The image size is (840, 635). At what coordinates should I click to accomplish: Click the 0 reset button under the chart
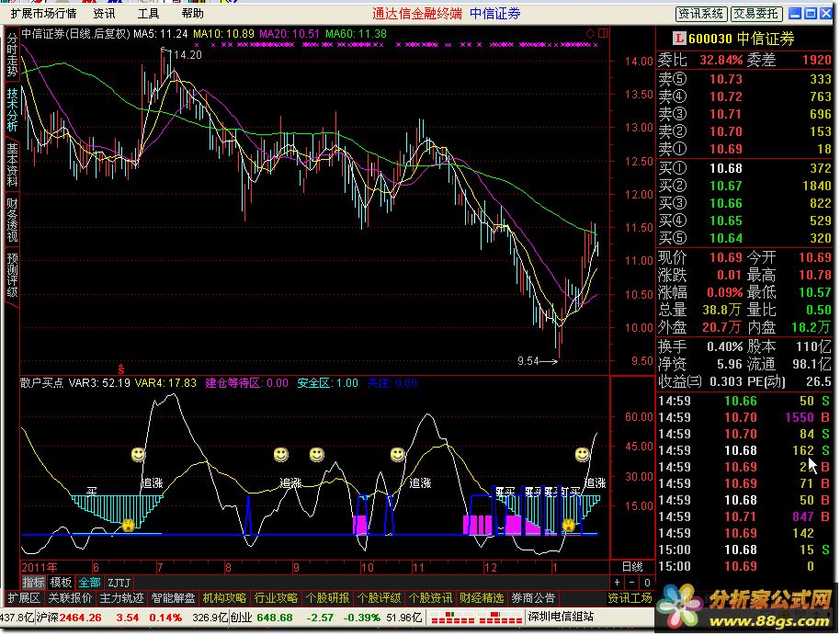pyautogui.click(x=647, y=582)
